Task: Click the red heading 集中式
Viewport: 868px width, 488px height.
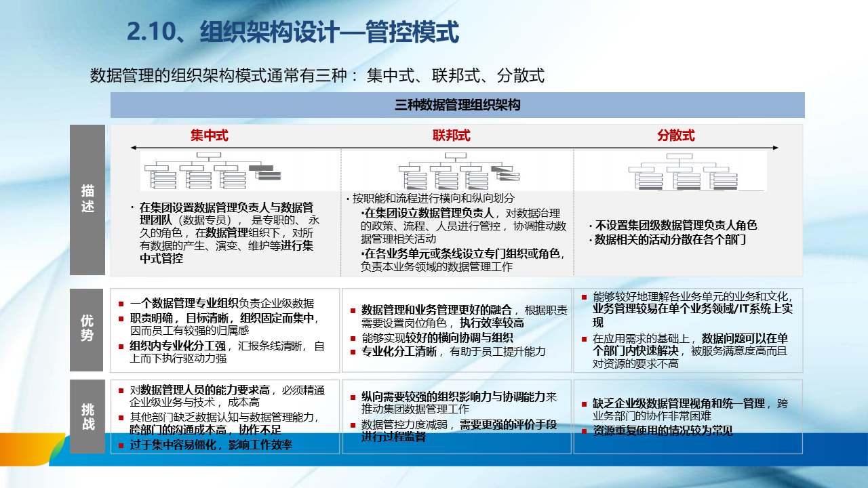Action: 210,136
